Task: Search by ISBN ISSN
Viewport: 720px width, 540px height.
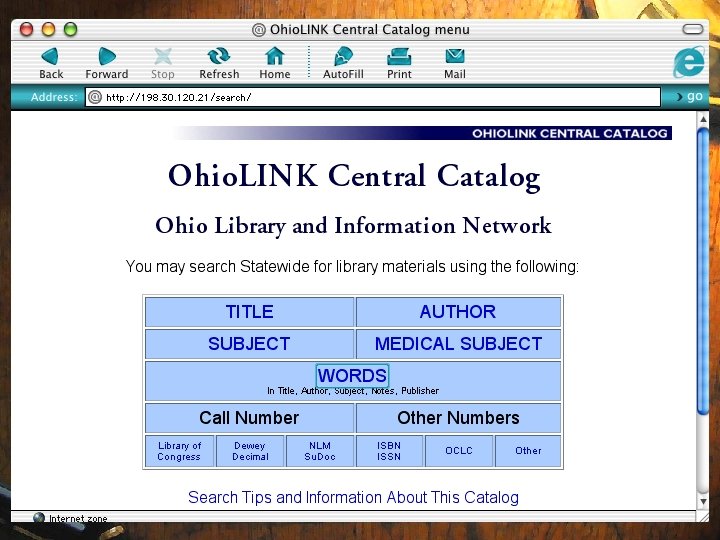Action: coord(389,451)
